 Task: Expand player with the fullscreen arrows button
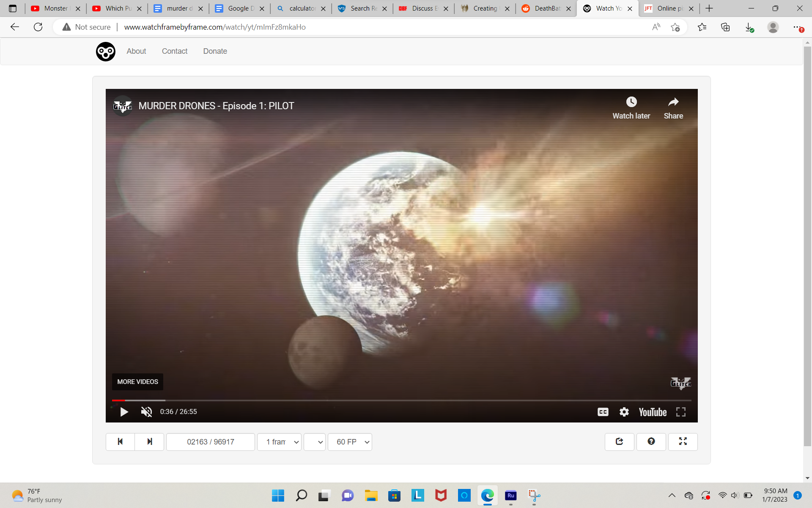point(683,442)
